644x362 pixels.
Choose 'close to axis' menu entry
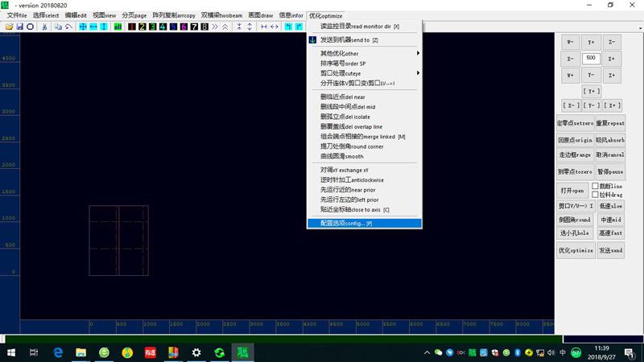(365, 209)
